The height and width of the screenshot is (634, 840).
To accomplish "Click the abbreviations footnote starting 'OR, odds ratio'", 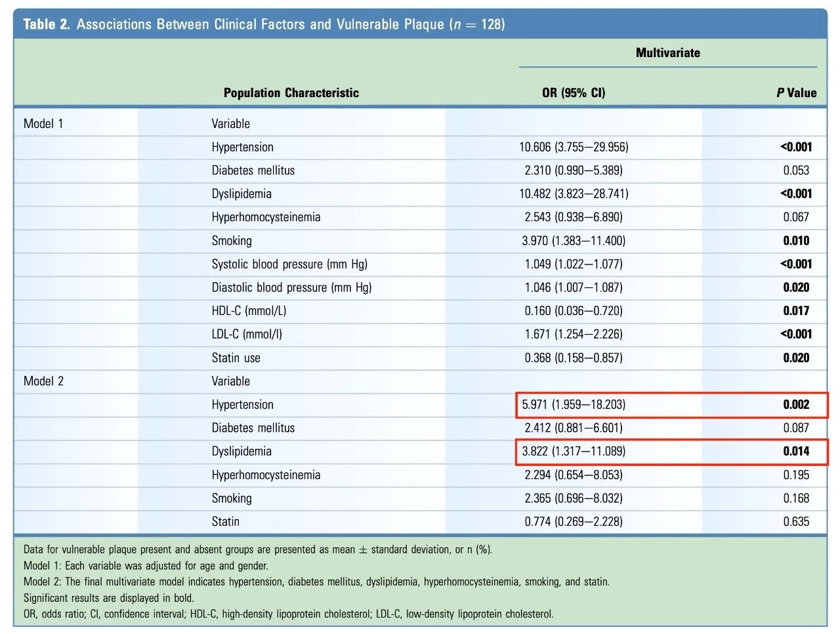I will 288,614.
